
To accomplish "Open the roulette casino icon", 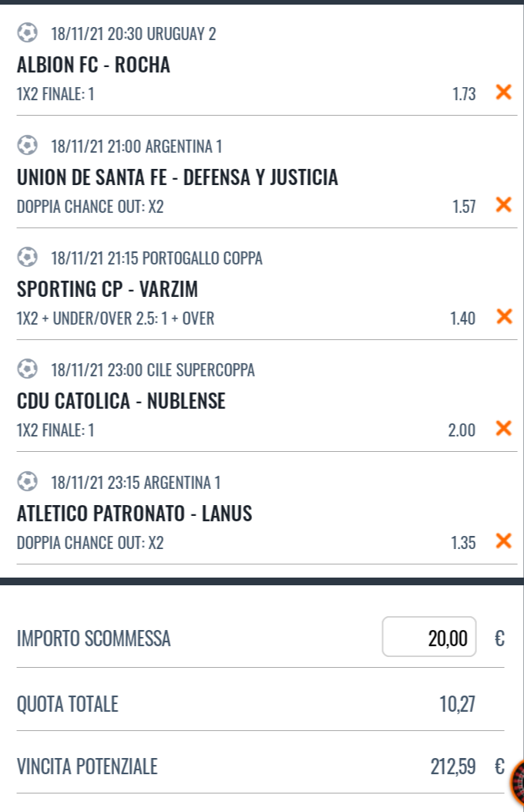I will pyautogui.click(x=517, y=781).
